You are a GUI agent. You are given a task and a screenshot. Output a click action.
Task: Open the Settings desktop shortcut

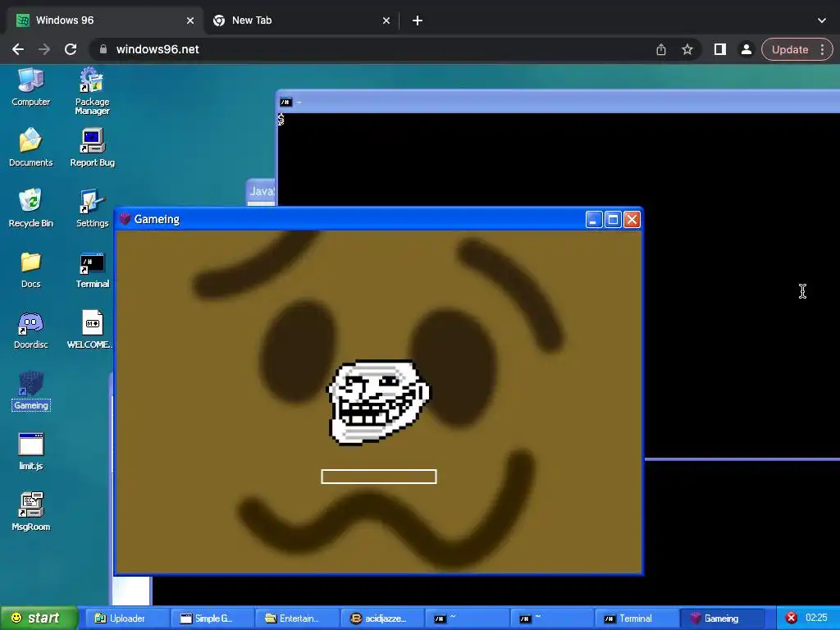coord(92,208)
